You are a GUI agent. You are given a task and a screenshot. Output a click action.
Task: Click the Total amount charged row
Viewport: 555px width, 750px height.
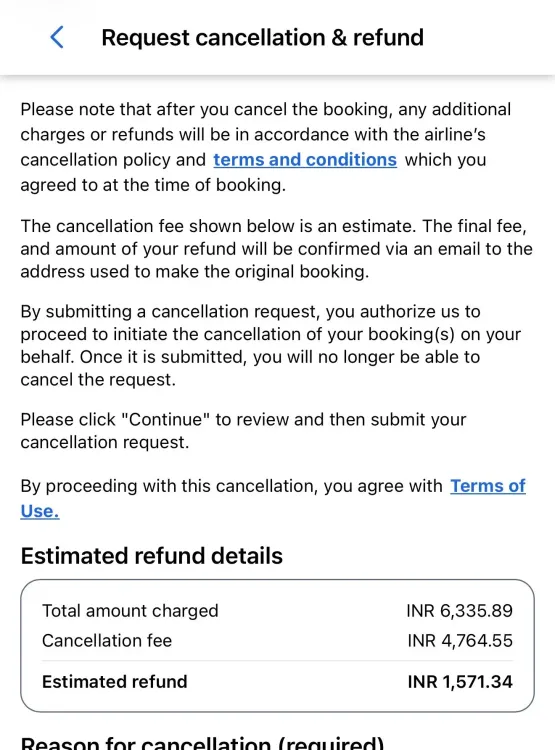278,611
